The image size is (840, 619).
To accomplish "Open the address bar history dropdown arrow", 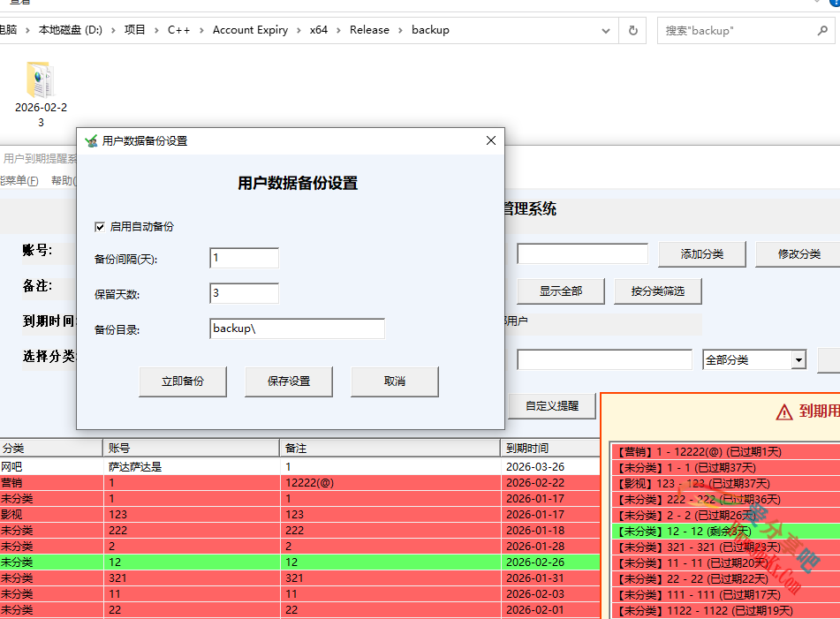I will click(606, 30).
